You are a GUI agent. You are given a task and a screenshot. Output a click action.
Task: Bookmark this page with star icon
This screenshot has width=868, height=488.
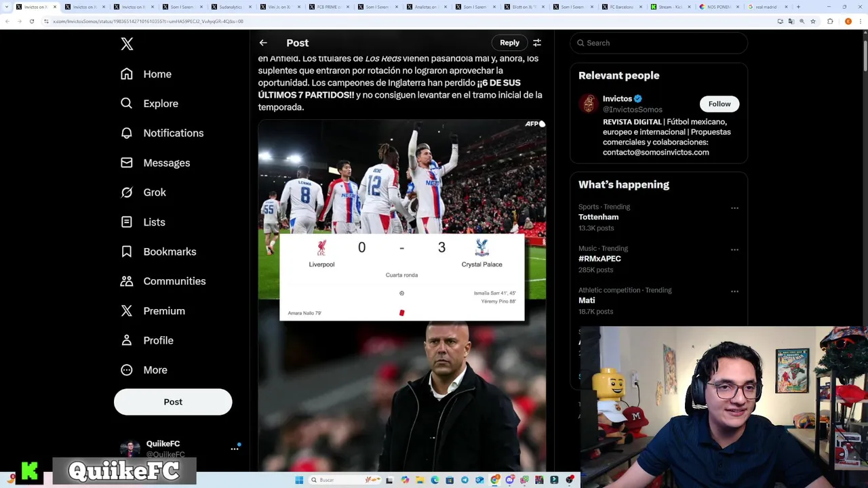(813, 22)
